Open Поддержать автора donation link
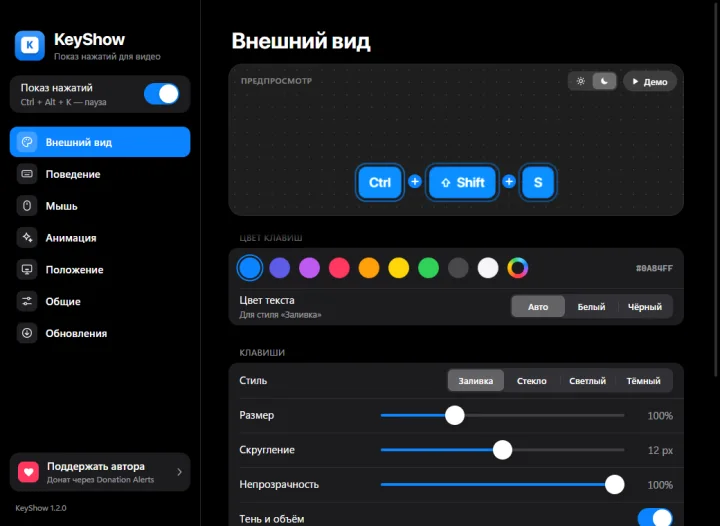 pos(100,472)
